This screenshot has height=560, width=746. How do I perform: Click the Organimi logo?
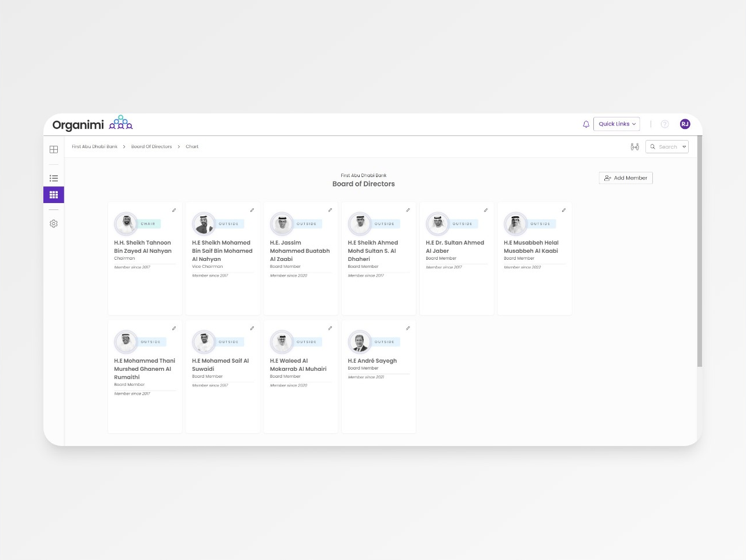click(93, 124)
